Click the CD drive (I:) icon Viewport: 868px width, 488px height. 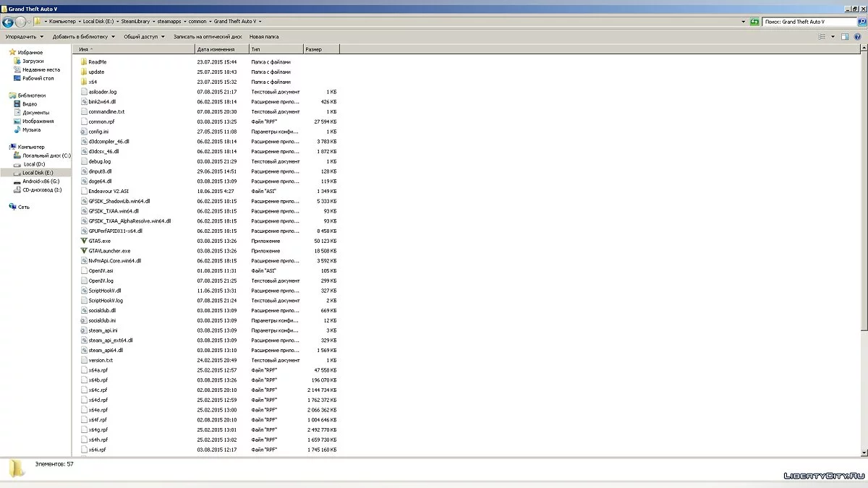click(17, 190)
